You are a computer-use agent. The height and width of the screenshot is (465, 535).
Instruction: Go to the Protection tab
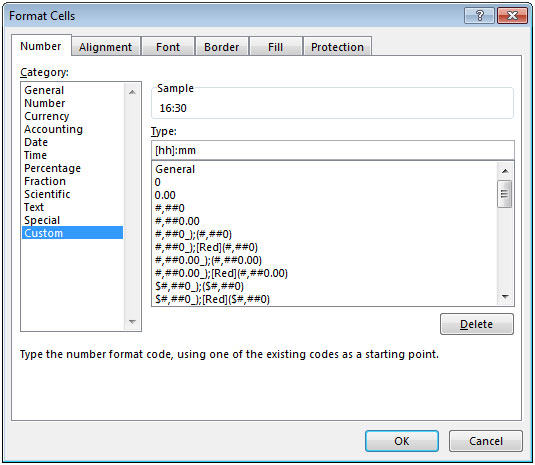pyautogui.click(x=337, y=47)
